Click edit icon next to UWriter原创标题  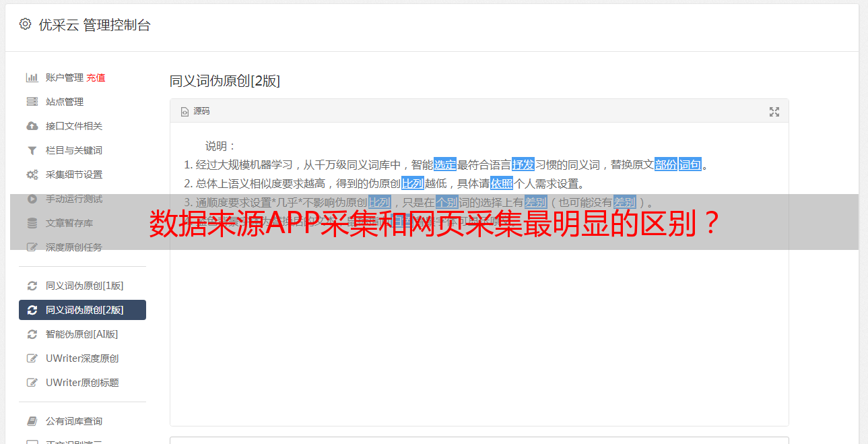32,383
